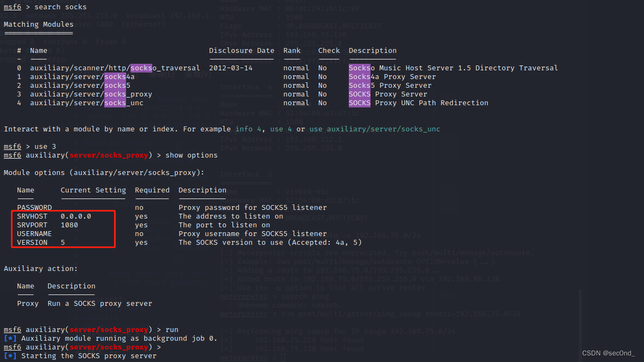Click red 'server/socks_proxy' in show options prompt
This screenshot has width=644, height=362.
click(109, 155)
